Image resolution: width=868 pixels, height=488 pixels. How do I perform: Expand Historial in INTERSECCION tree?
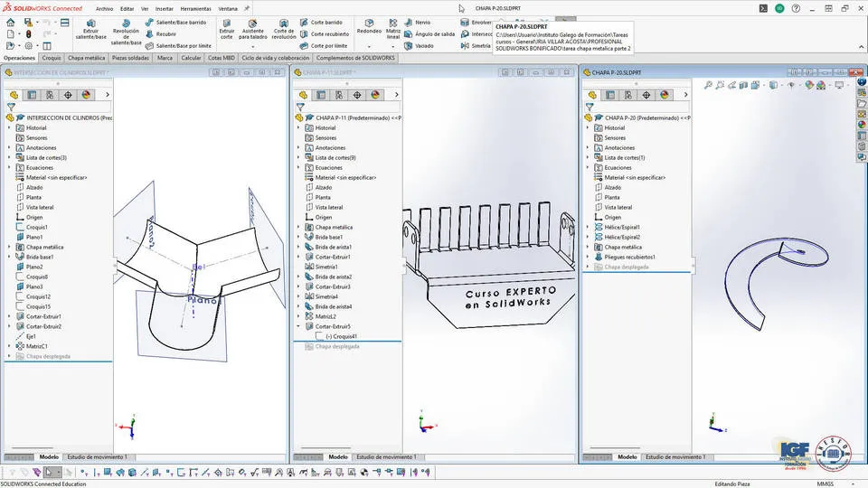pos(9,127)
